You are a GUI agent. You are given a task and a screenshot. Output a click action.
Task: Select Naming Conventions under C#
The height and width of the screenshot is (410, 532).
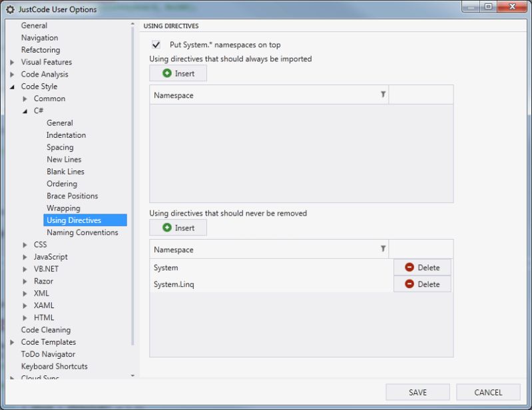pyautogui.click(x=83, y=233)
